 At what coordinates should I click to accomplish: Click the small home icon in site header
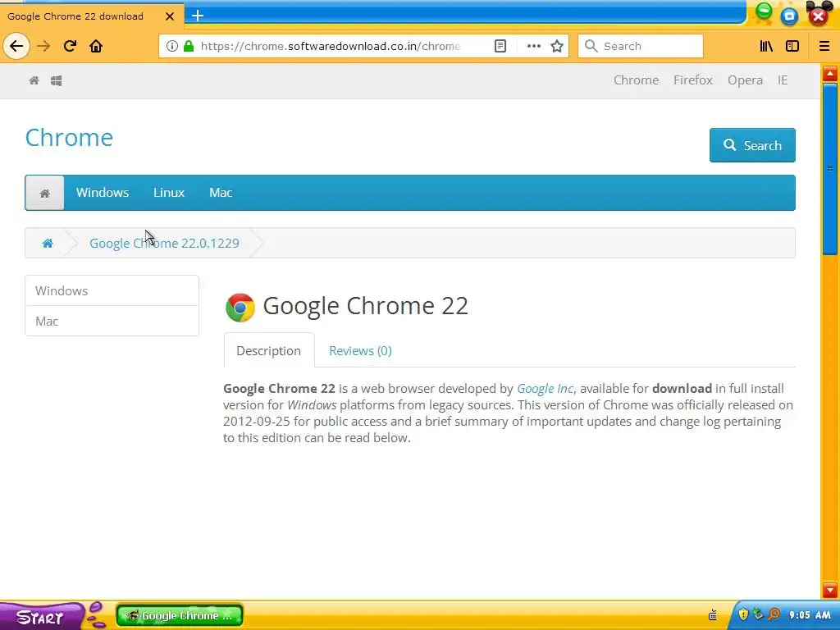[34, 80]
